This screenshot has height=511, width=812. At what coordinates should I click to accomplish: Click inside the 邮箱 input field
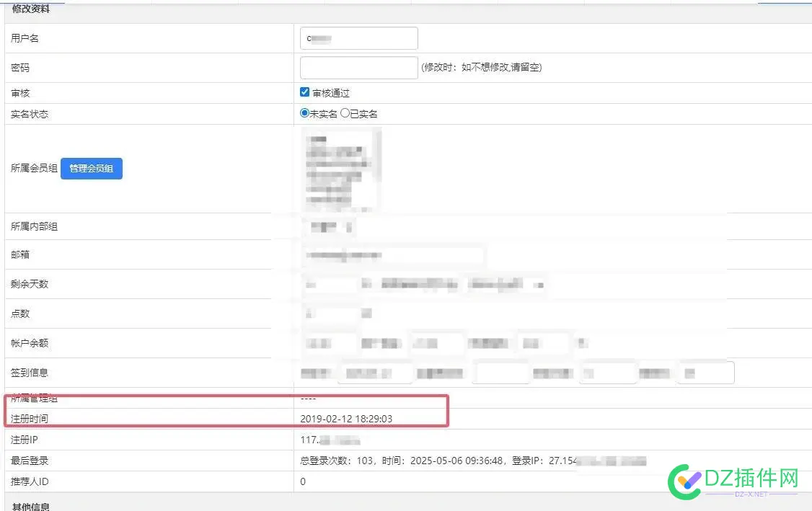tap(393, 256)
